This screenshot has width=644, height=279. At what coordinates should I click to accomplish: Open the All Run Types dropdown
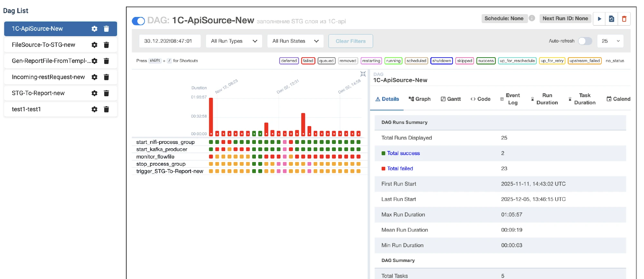pyautogui.click(x=234, y=41)
